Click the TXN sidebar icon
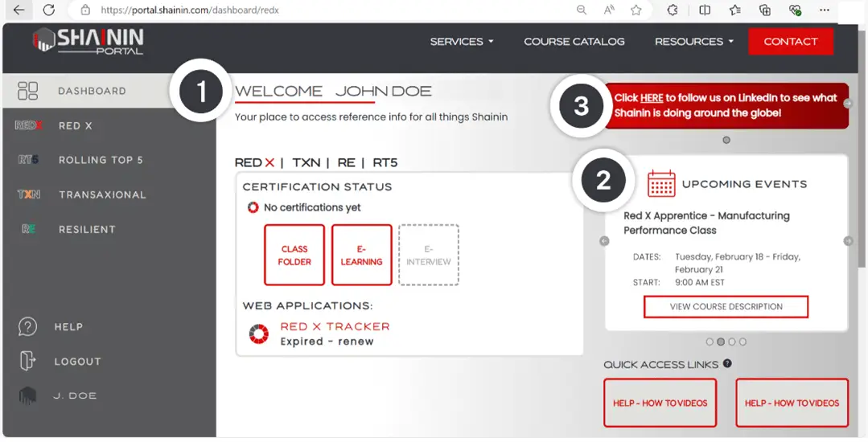868x442 pixels. click(28, 194)
